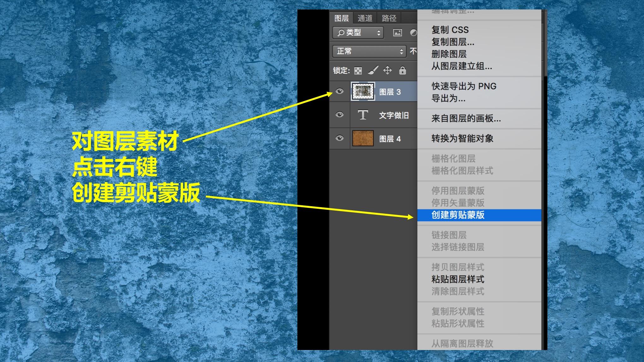The height and width of the screenshot is (362, 644).
Task: Click the lock image pixels brush icon
Action: point(373,70)
